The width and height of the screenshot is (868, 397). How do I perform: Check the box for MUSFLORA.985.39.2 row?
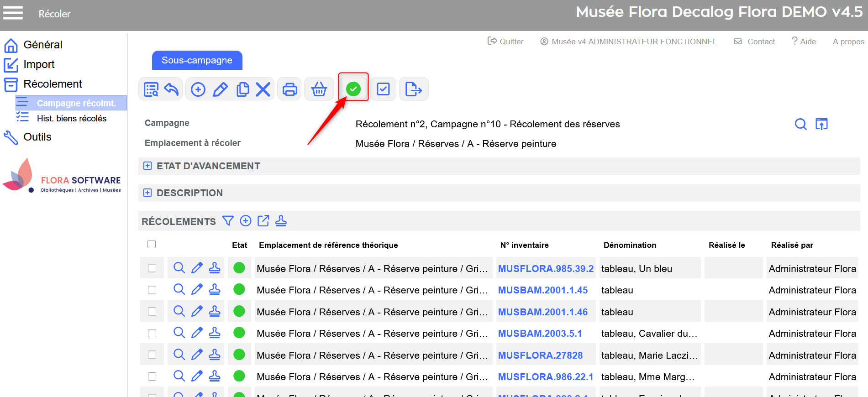point(152,268)
